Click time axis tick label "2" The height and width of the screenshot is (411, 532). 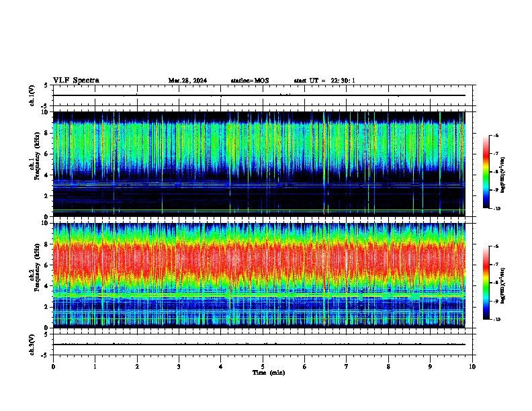pyautogui.click(x=137, y=367)
